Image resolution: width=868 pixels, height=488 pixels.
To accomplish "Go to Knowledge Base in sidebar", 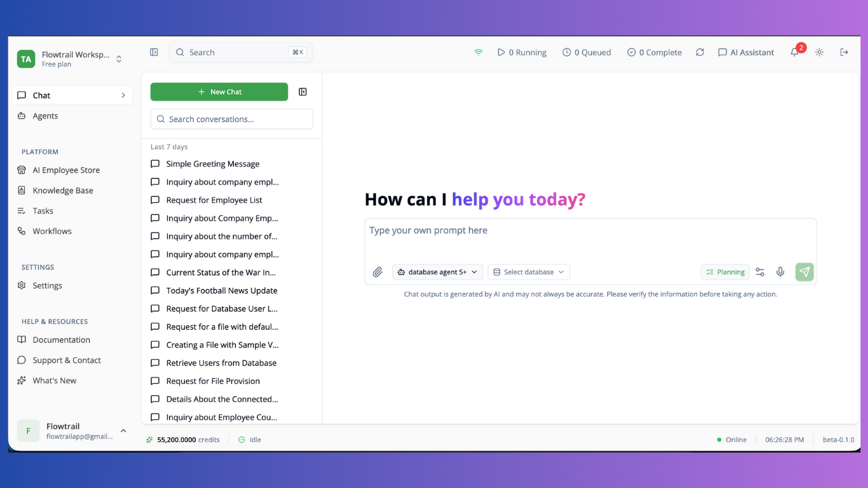I will click(x=63, y=191).
